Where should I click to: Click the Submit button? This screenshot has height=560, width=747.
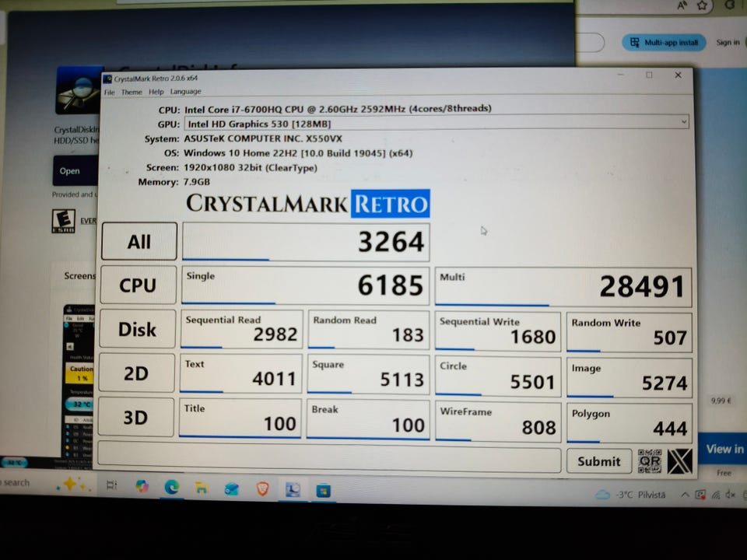click(x=599, y=461)
